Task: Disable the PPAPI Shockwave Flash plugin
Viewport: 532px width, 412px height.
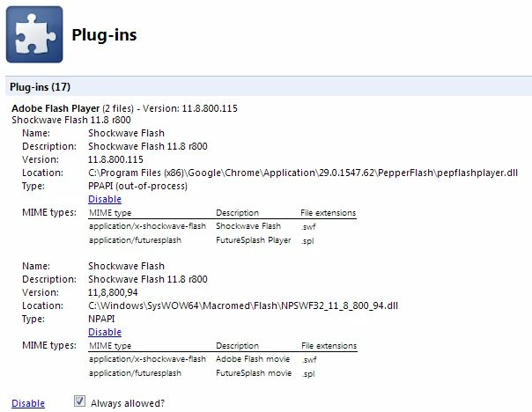Action: (105, 199)
